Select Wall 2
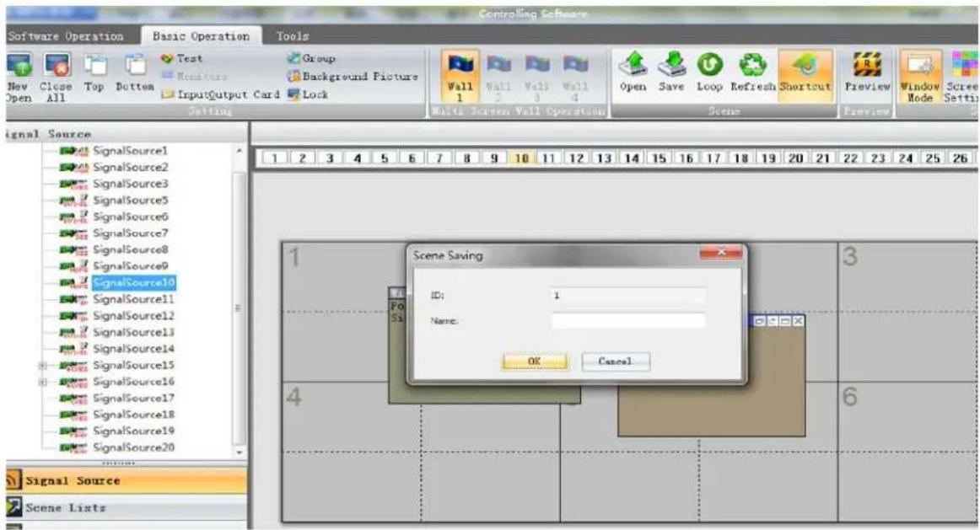The height and width of the screenshot is (530, 980). click(x=498, y=76)
